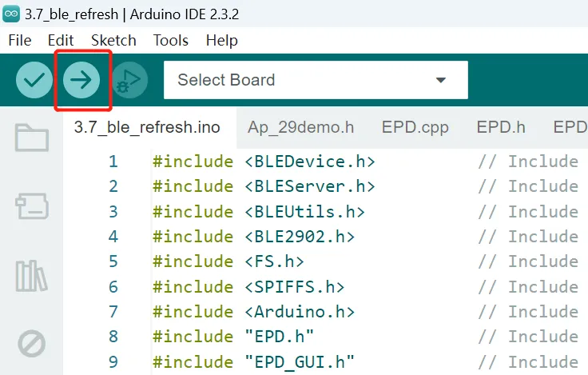Open the Select Board combo box

(x=316, y=80)
